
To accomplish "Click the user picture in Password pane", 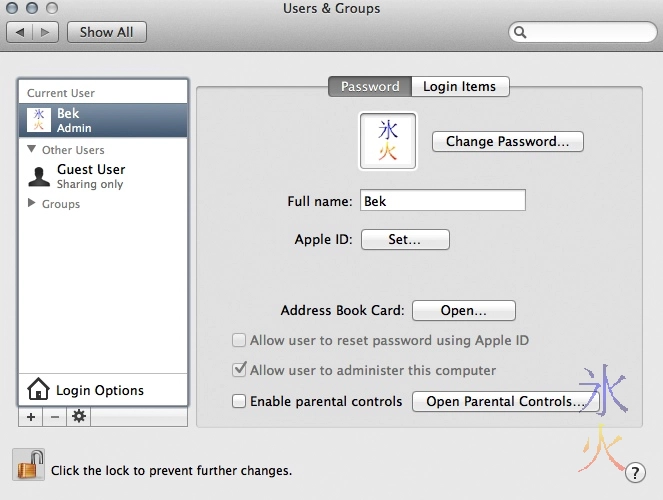I will pos(388,141).
